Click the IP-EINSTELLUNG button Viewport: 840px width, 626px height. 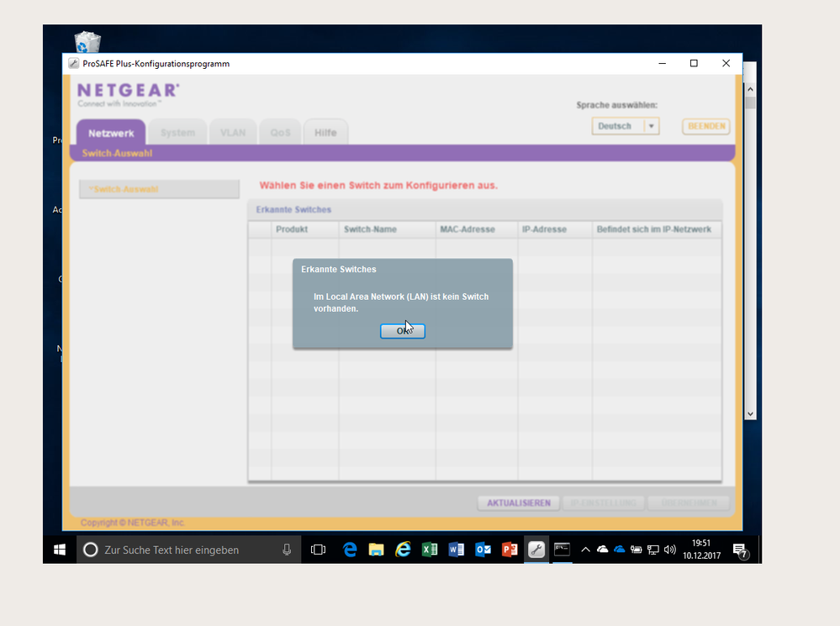click(x=603, y=502)
